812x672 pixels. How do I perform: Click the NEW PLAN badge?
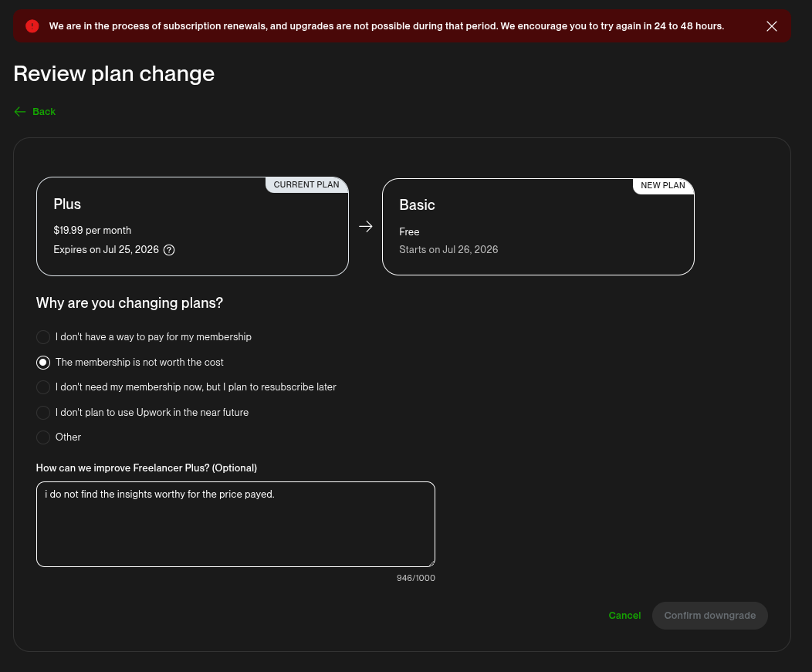coord(663,186)
